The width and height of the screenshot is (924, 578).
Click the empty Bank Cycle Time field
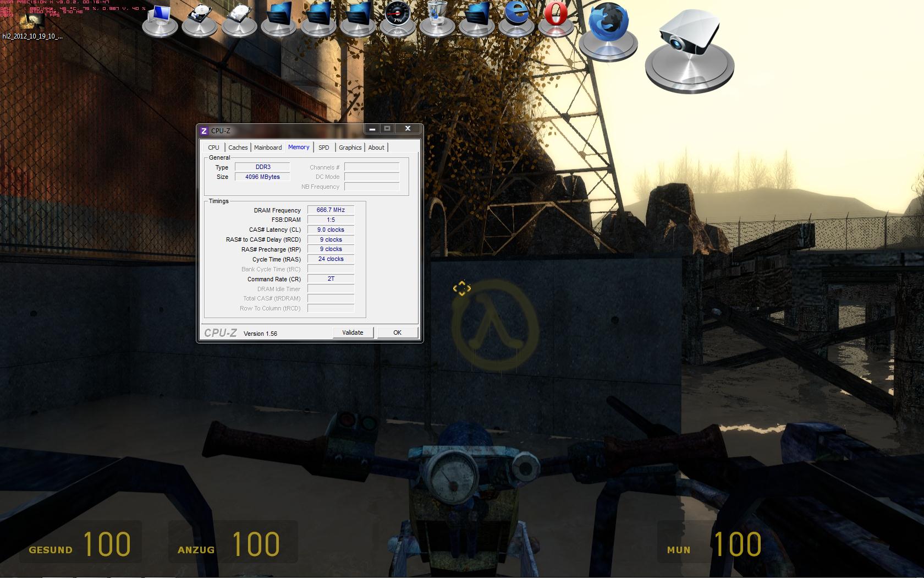pyautogui.click(x=331, y=269)
